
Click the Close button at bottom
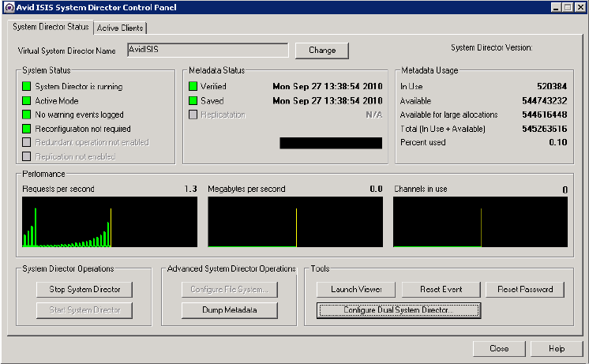tap(499, 348)
